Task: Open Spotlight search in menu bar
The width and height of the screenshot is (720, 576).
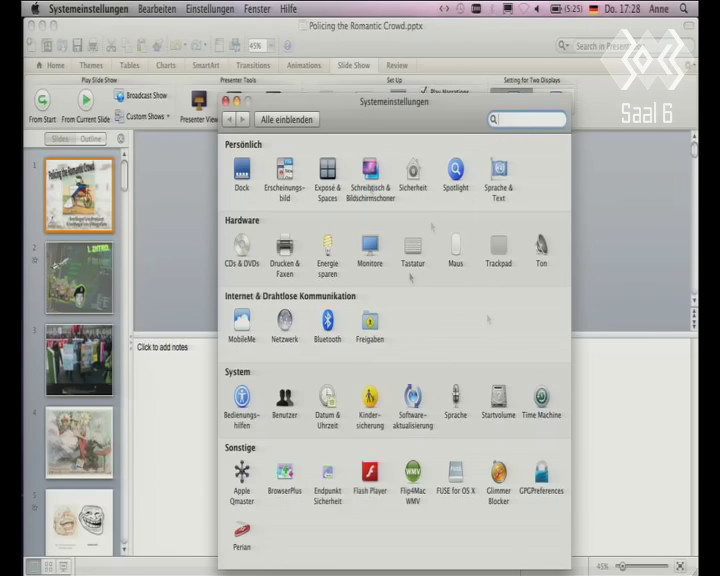Action: click(684, 9)
